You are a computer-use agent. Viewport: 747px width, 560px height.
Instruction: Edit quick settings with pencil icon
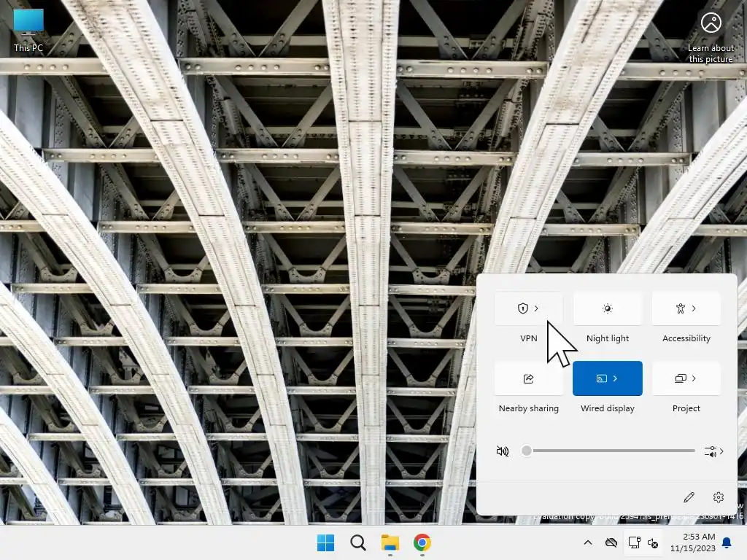click(689, 497)
